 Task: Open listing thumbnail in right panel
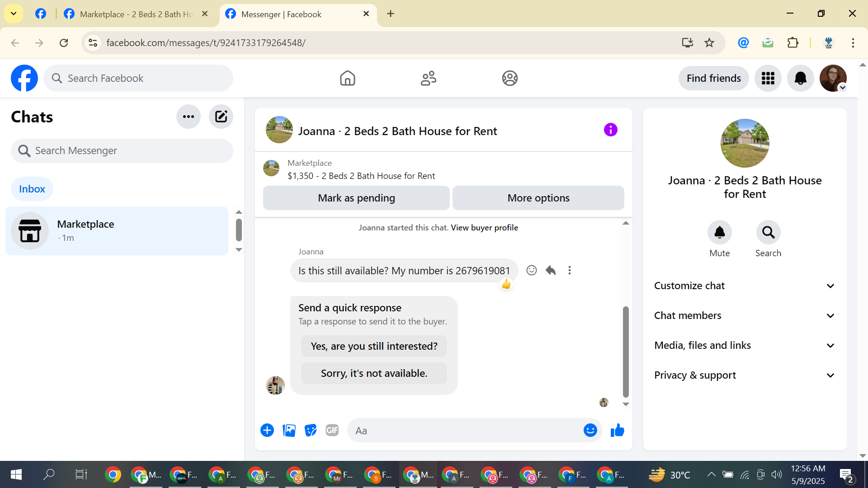click(x=745, y=143)
